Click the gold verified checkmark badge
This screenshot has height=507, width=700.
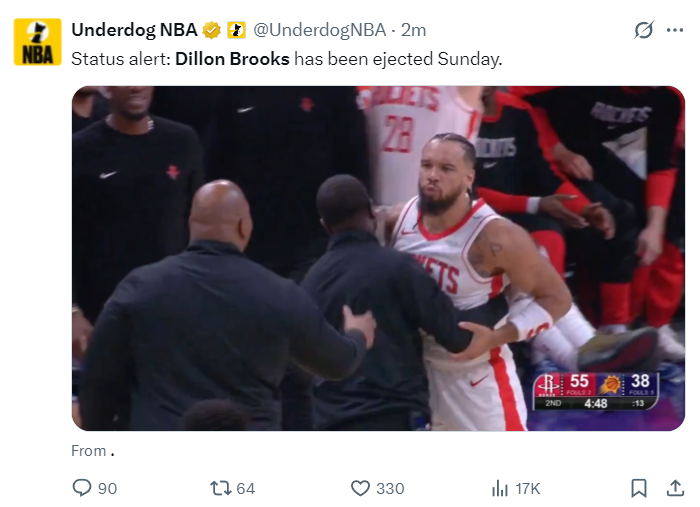click(x=212, y=30)
